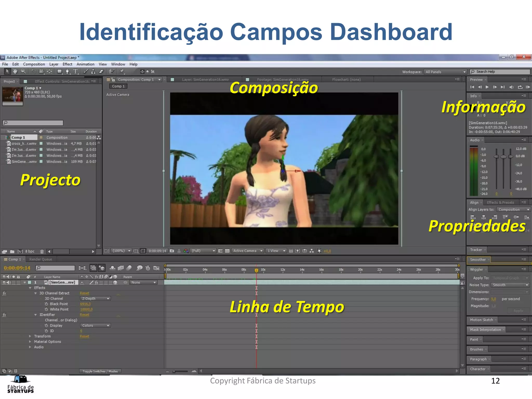Switch to the Effects & Presets tab
The image size is (532, 399).
[500, 202]
